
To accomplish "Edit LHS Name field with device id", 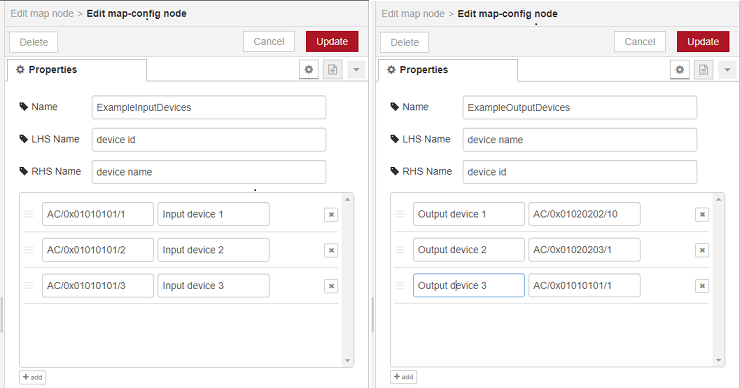I will pos(209,140).
